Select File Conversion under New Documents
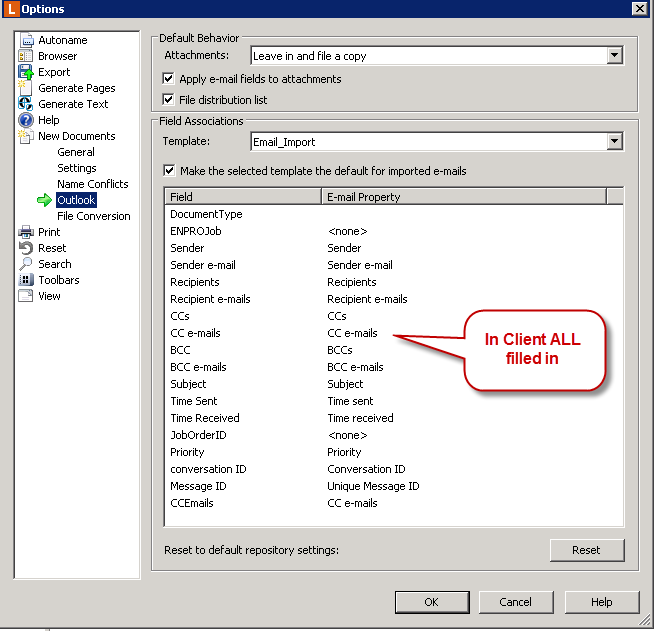 [94, 216]
